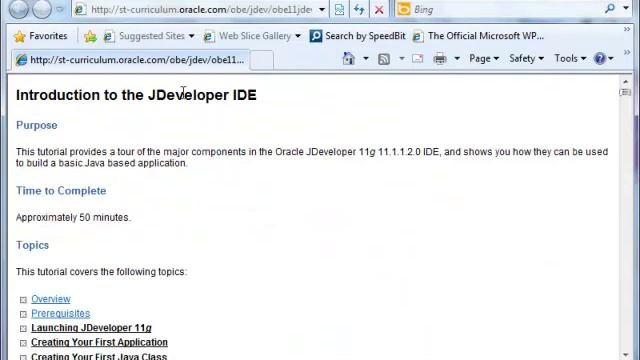Image resolution: width=640 pixels, height=360 pixels.
Task: Add page to Favorites bar icon
Action: click(x=90, y=37)
